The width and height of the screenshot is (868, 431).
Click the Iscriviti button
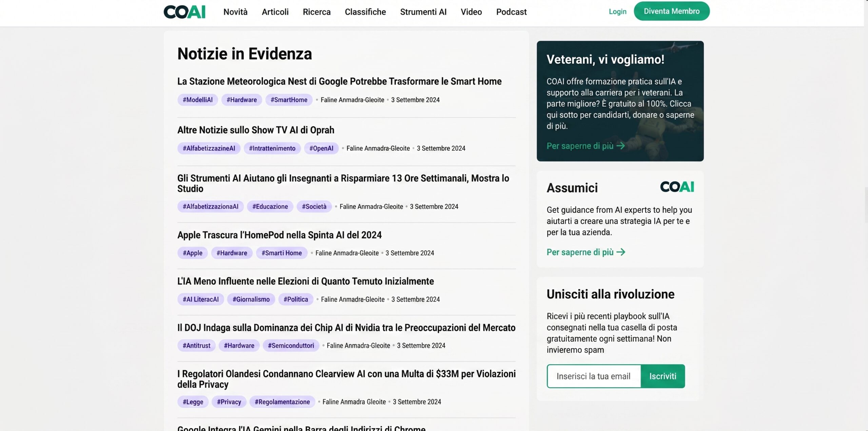coord(663,376)
